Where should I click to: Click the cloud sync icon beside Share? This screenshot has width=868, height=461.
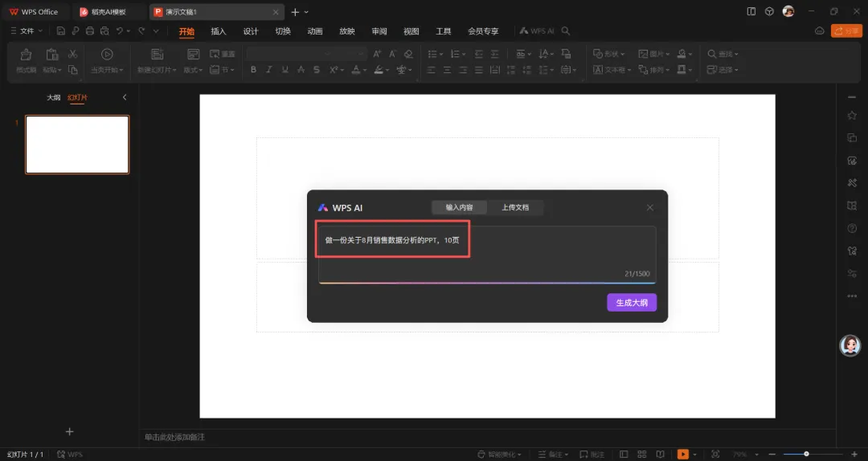point(819,31)
